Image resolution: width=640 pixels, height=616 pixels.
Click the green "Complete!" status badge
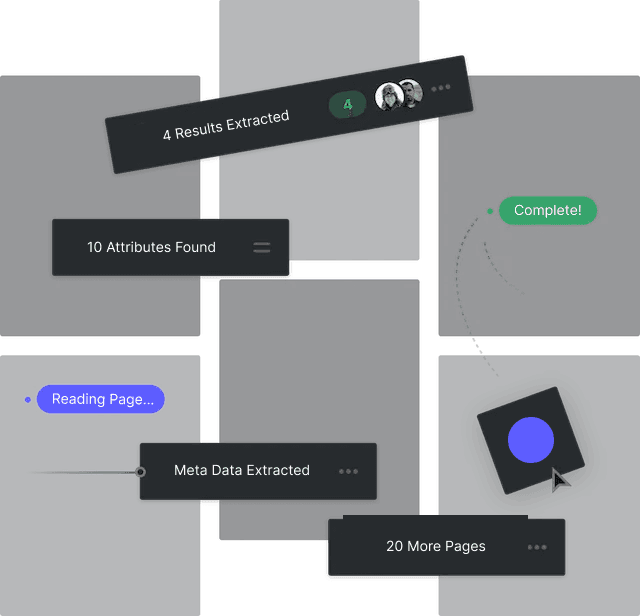(x=547, y=211)
